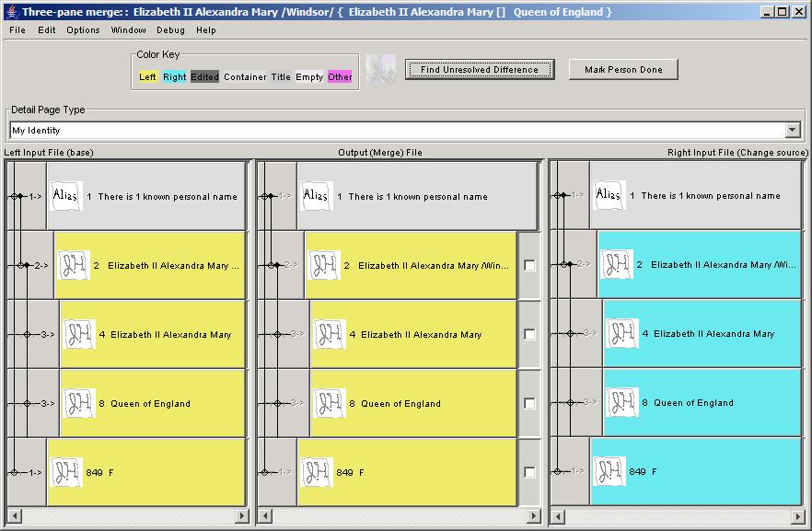Viewport: 812px width, 531px height.
Task: Click the right arrow of the left pane's horizontal scrollbar
Action: tap(242, 515)
